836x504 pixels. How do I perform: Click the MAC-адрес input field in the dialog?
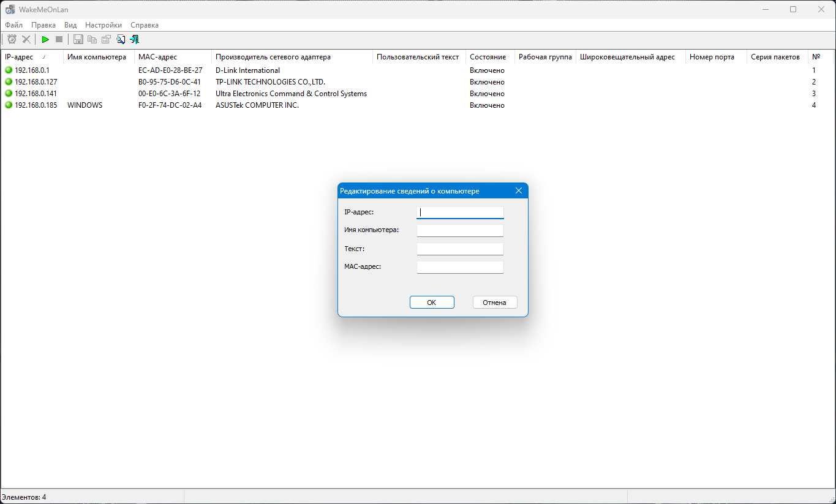(x=460, y=267)
